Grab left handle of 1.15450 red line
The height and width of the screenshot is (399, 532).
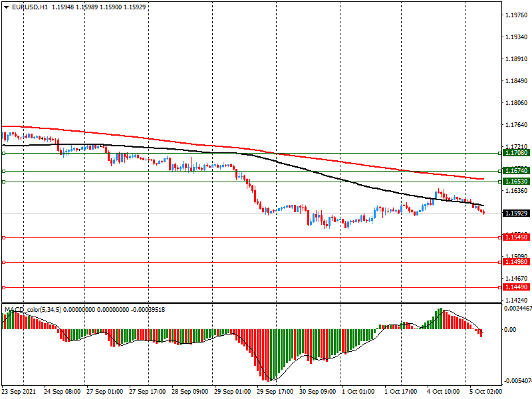(4, 237)
